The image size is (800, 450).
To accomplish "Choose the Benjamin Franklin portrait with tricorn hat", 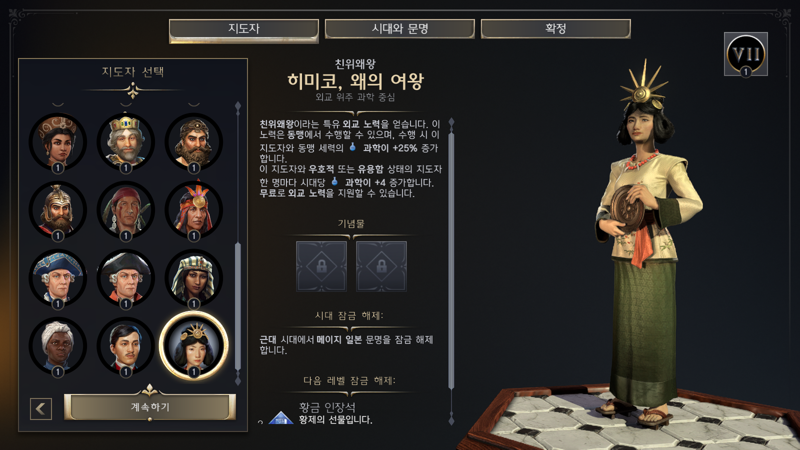I will pos(126,278).
